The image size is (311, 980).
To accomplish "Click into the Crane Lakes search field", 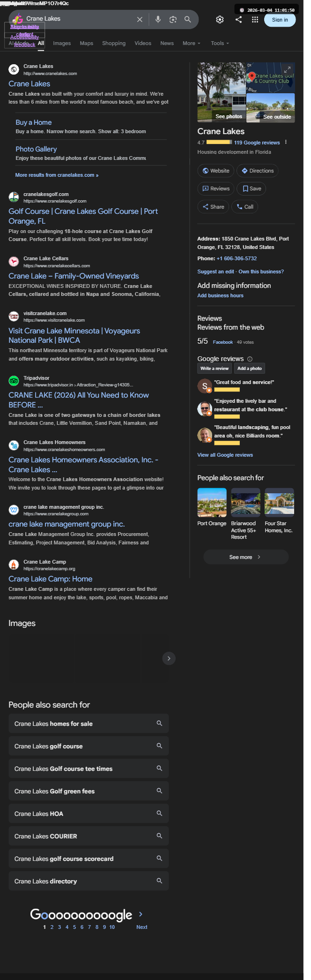I will pyautogui.click(x=80, y=19).
